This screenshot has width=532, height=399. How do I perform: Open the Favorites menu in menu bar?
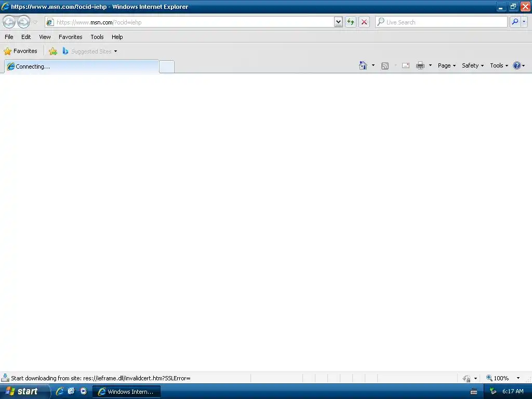pos(70,37)
